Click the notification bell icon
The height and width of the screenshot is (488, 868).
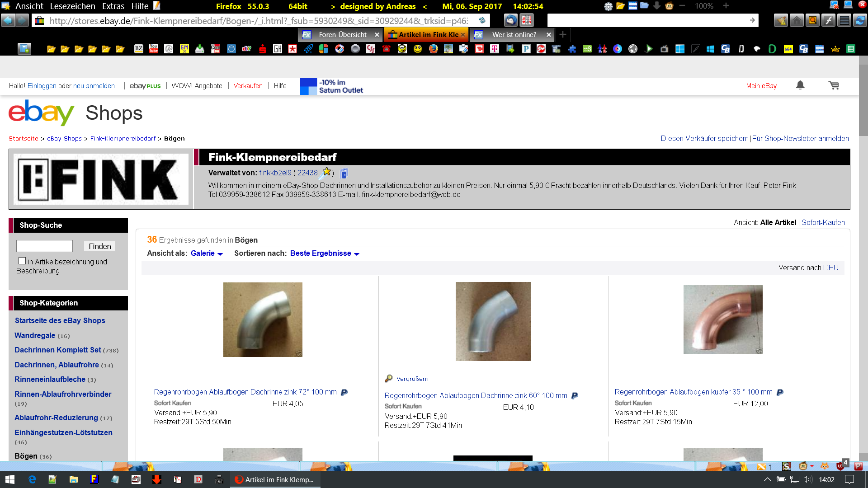[800, 85]
